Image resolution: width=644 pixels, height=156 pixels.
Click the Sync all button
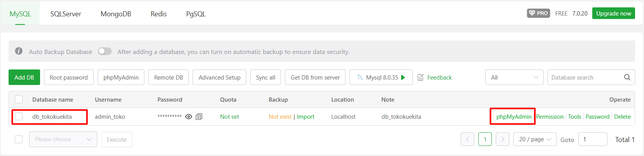coord(266,77)
